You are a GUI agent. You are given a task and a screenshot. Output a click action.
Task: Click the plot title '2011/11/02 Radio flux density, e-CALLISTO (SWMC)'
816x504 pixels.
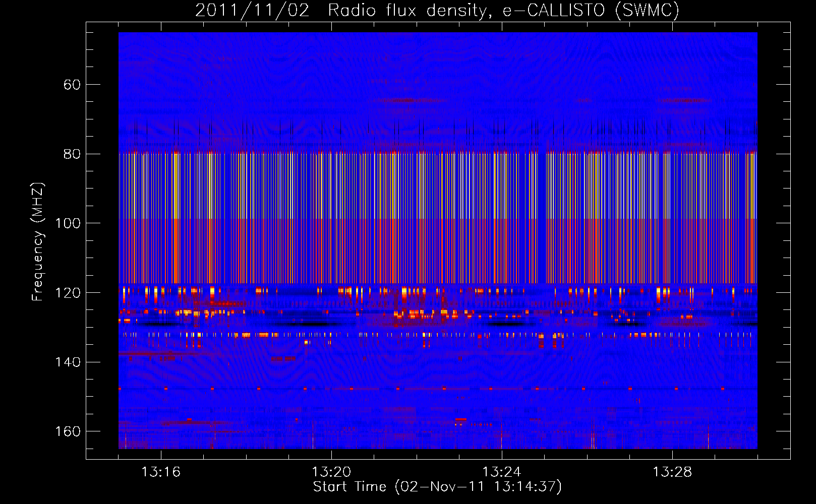pyautogui.click(x=437, y=10)
